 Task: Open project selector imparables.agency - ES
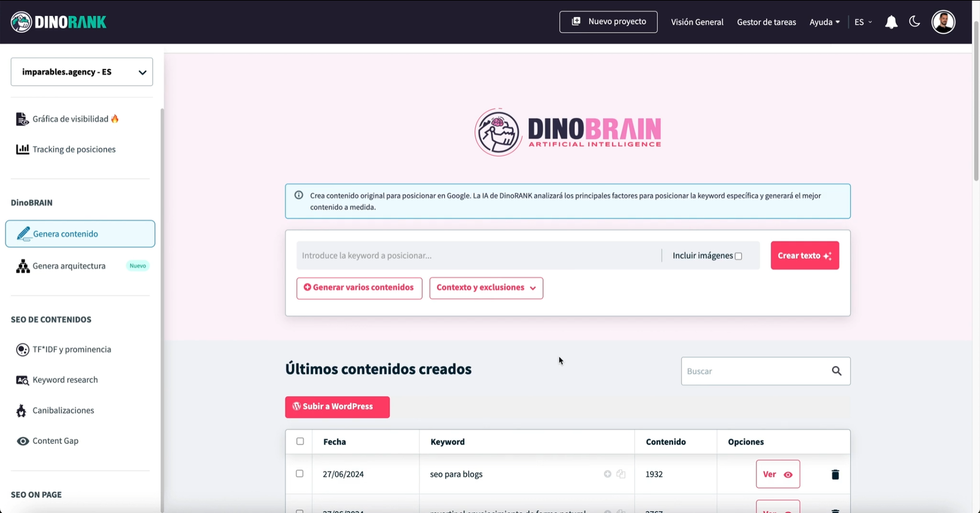[x=81, y=72]
